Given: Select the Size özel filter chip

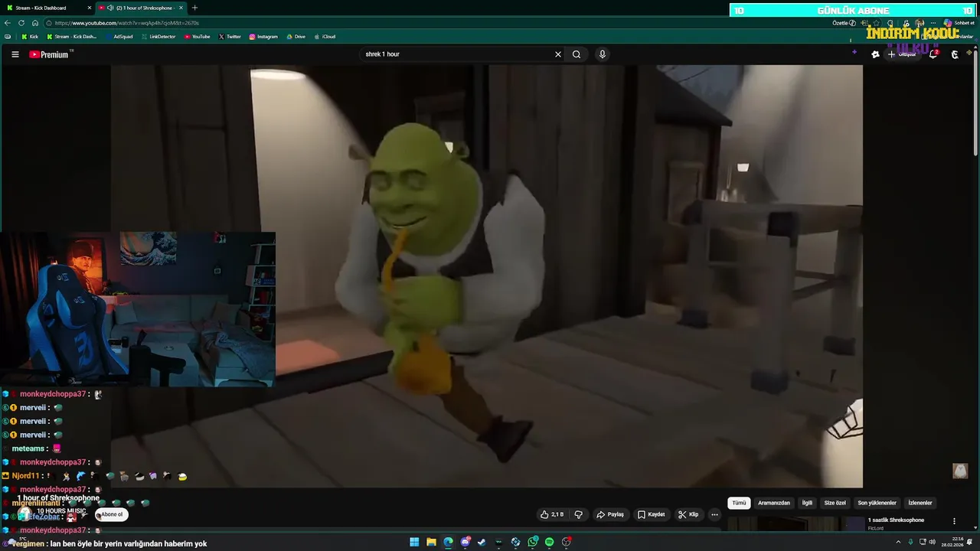Looking at the screenshot, I should click(835, 503).
